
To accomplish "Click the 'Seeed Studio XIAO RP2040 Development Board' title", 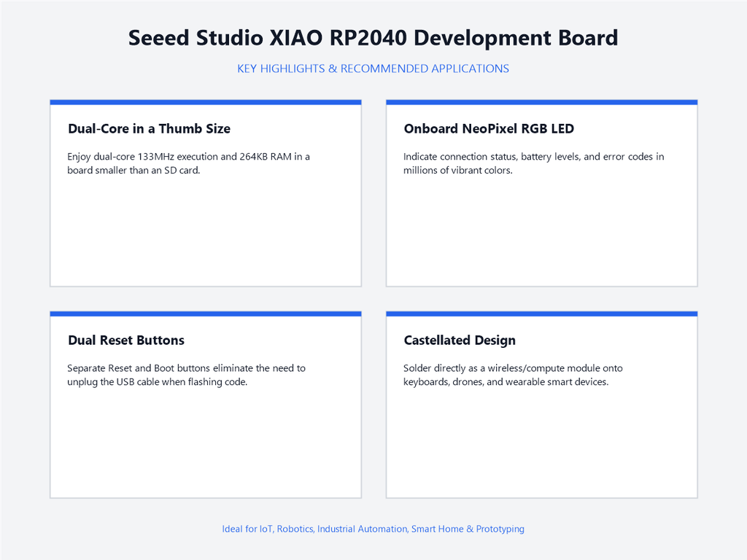I will click(373, 38).
